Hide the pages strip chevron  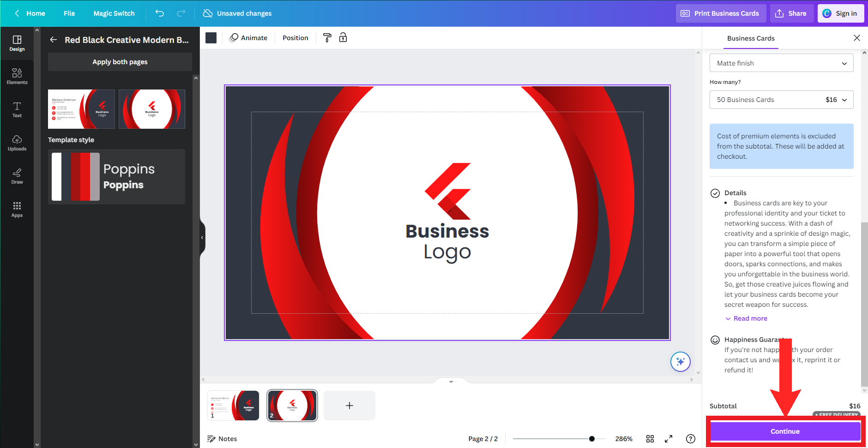[451, 381]
